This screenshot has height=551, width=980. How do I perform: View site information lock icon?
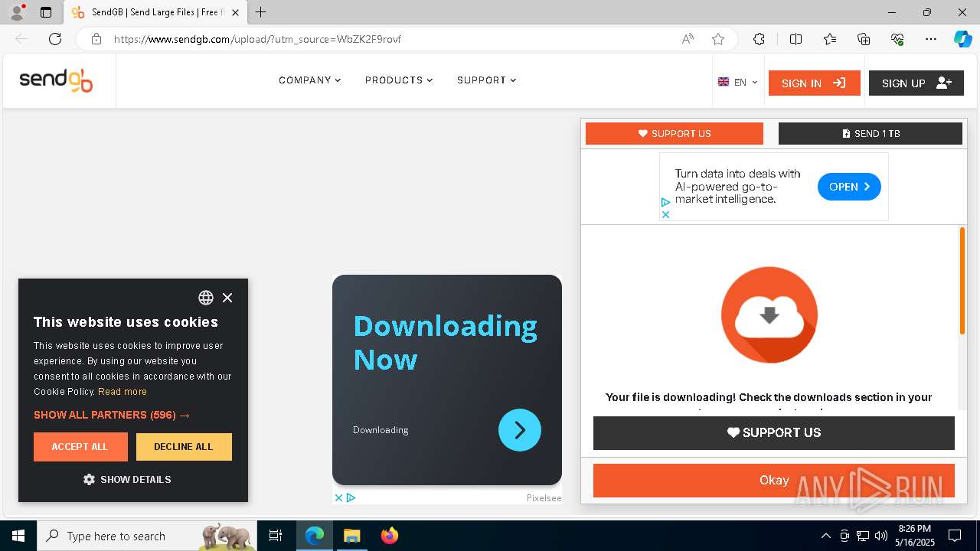coord(96,39)
